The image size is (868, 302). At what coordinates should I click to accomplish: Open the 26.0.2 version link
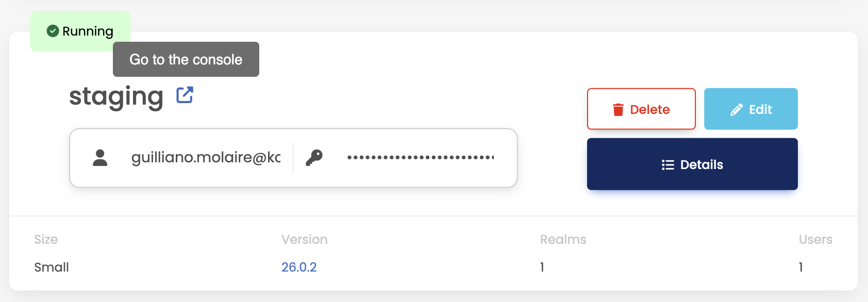[x=299, y=267]
